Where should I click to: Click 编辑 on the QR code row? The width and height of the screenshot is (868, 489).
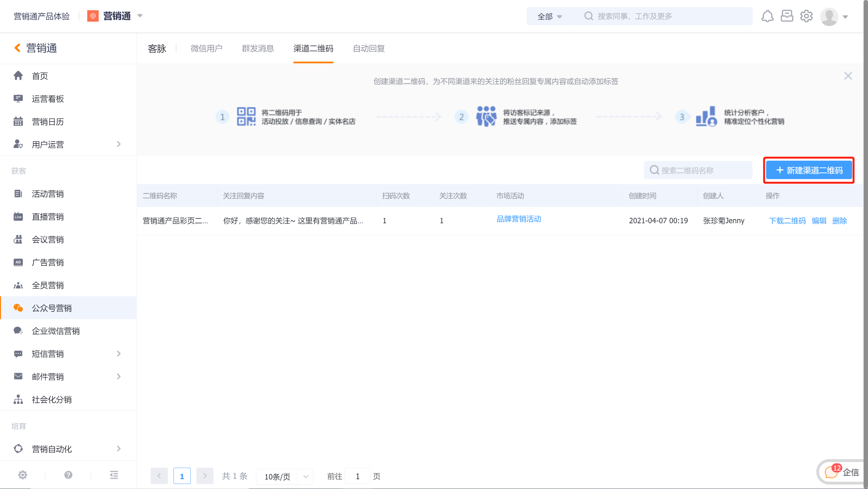click(819, 221)
